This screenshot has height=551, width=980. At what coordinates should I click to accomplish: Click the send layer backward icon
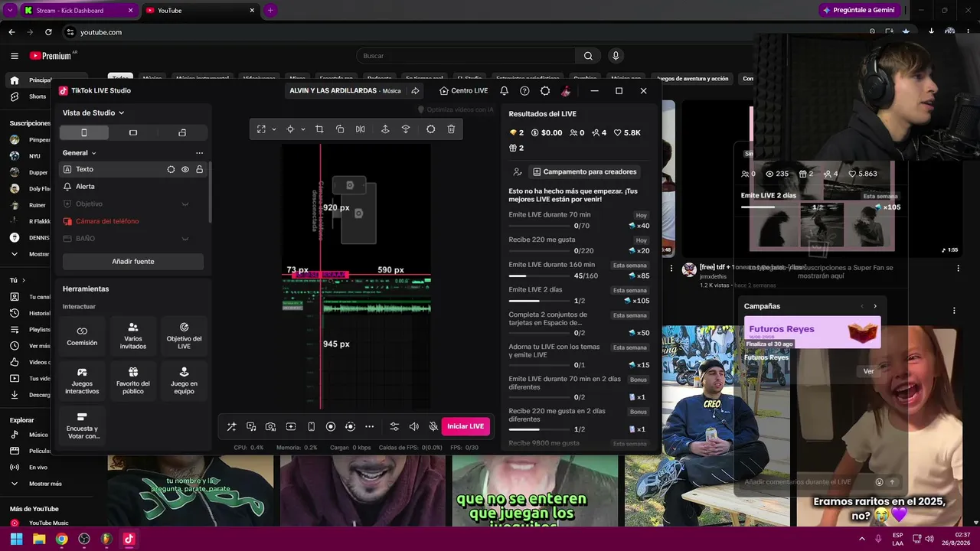(406, 129)
